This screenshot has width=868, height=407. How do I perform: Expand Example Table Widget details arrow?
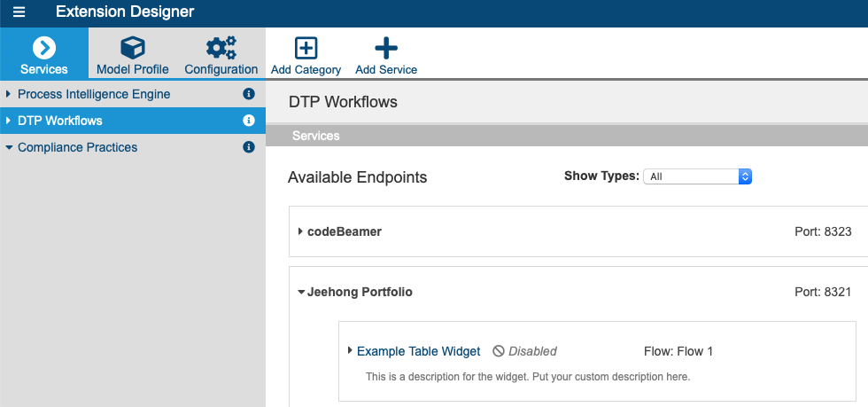350,350
